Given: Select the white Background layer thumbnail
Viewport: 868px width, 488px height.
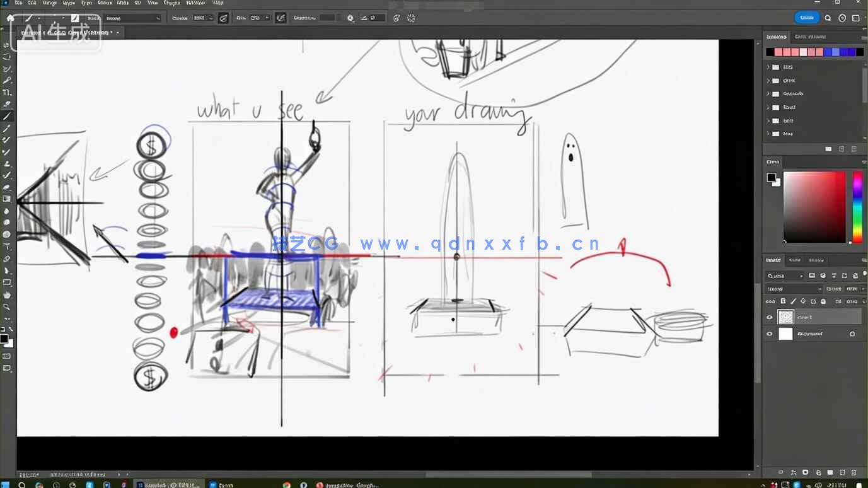Looking at the screenshot, I should coord(785,334).
